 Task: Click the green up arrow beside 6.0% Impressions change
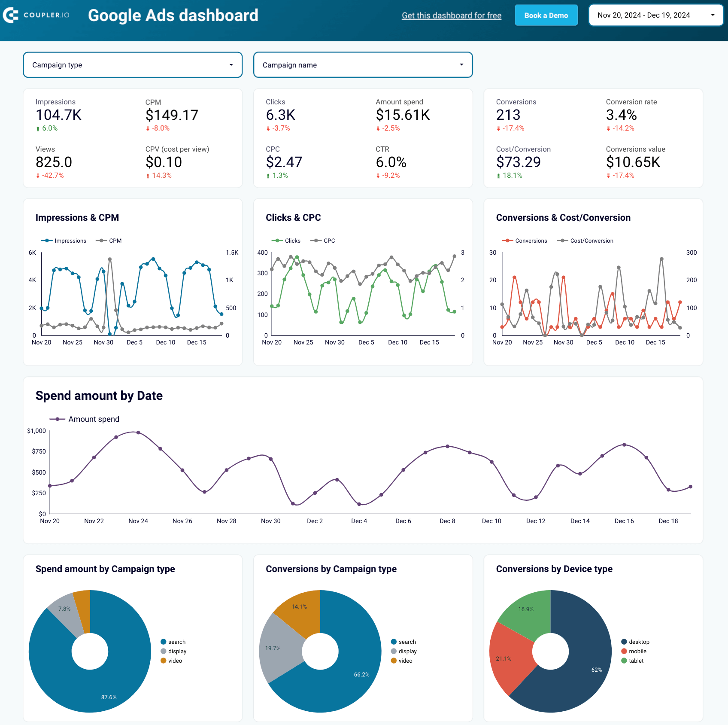[x=38, y=128]
